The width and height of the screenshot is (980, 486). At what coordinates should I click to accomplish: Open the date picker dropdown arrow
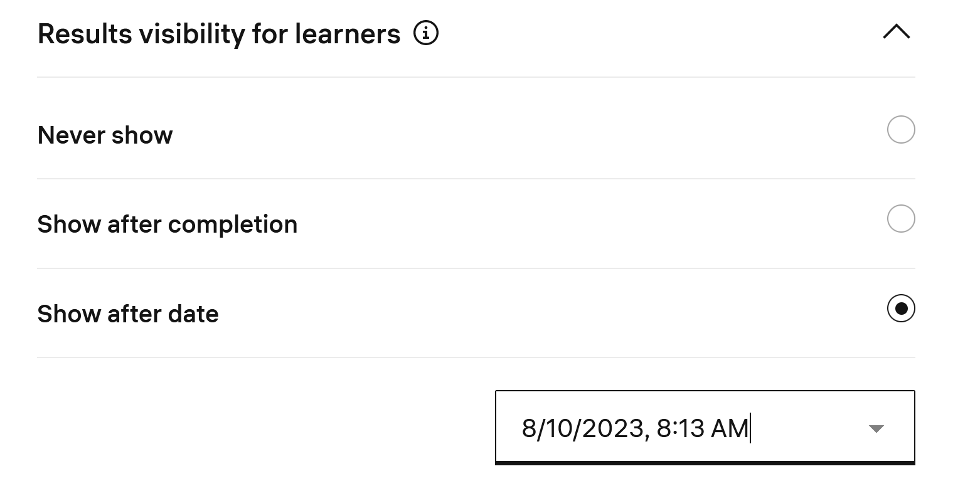click(876, 429)
